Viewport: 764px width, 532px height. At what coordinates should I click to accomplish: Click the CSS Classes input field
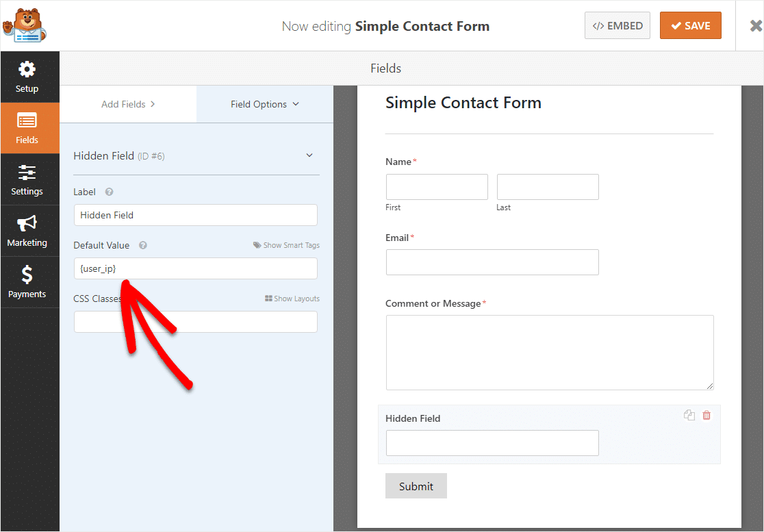tap(195, 322)
